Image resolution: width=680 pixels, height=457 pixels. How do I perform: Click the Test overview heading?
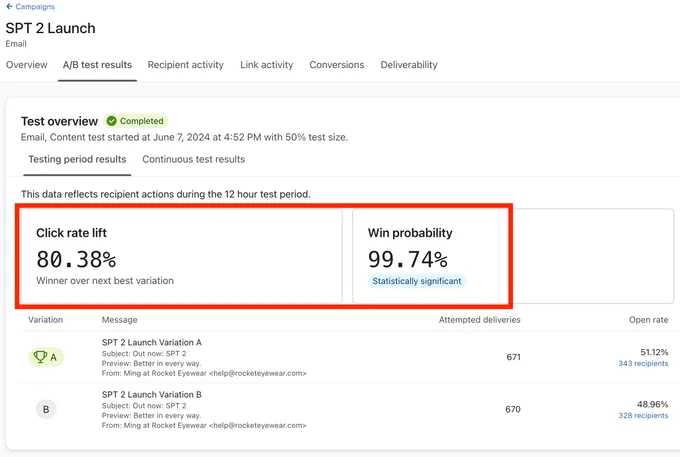click(59, 121)
